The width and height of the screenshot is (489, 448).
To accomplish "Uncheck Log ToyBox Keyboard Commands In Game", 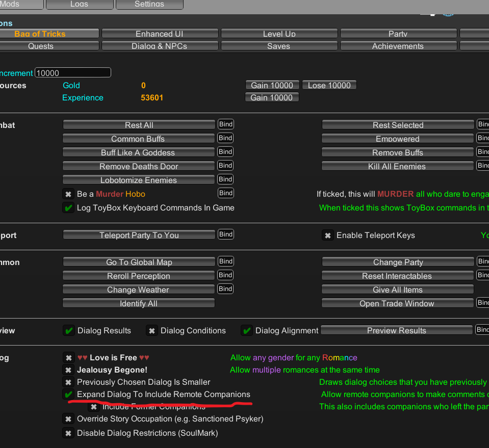I will click(68, 207).
